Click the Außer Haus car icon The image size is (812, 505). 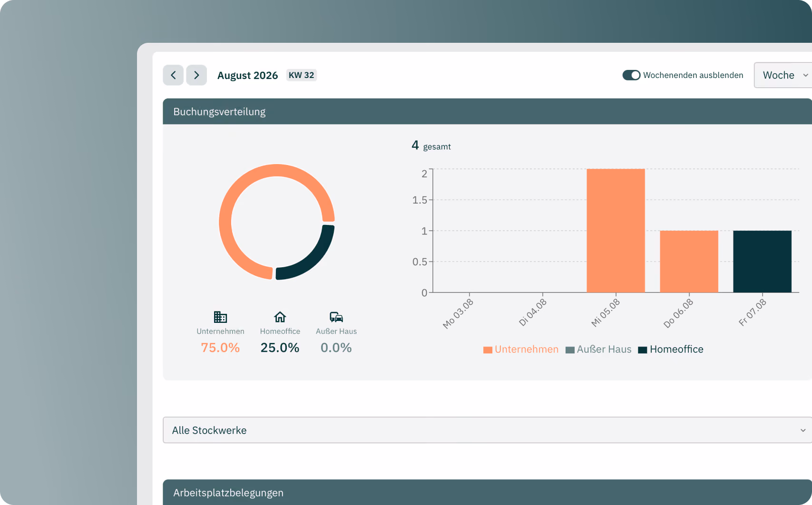coord(336,317)
